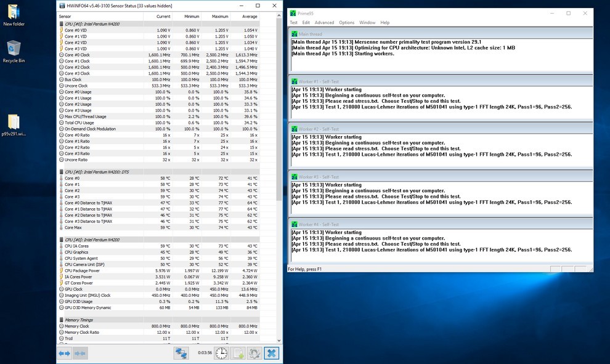The width and height of the screenshot is (610, 364).
Task: Close sensors with the blue X button
Action: point(271,353)
